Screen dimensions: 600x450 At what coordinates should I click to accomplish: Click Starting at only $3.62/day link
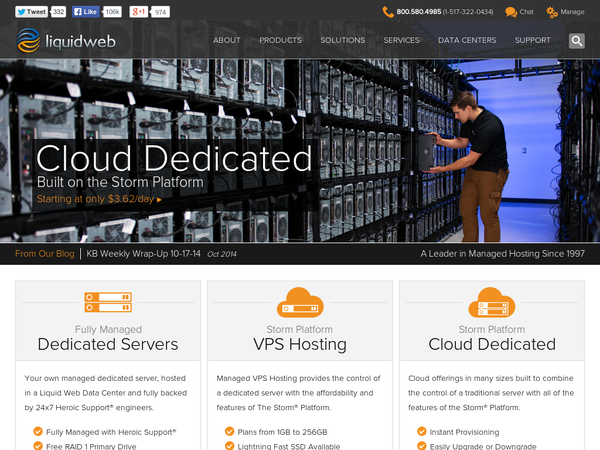[x=99, y=199]
